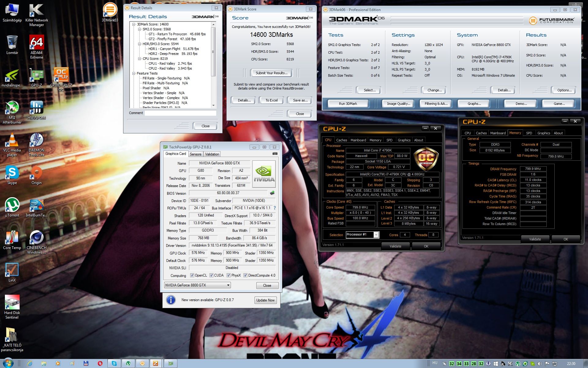Click the taskbar clock showing 22:30
This screenshot has width=588, height=368.
571,363
